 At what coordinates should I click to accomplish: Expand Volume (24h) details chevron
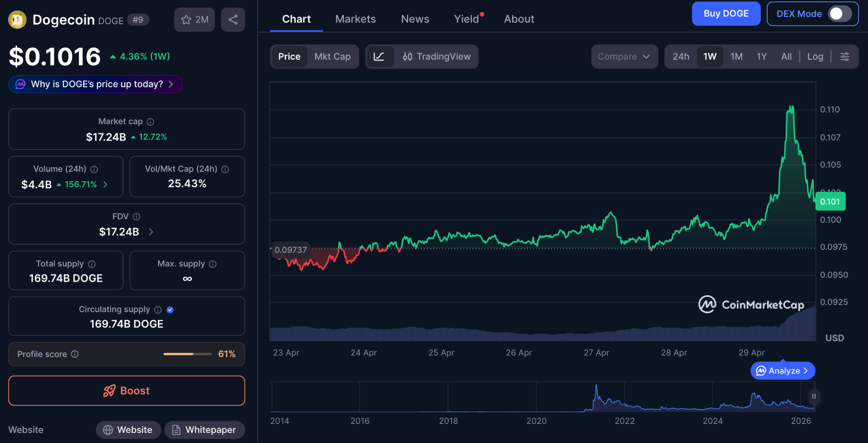106,184
